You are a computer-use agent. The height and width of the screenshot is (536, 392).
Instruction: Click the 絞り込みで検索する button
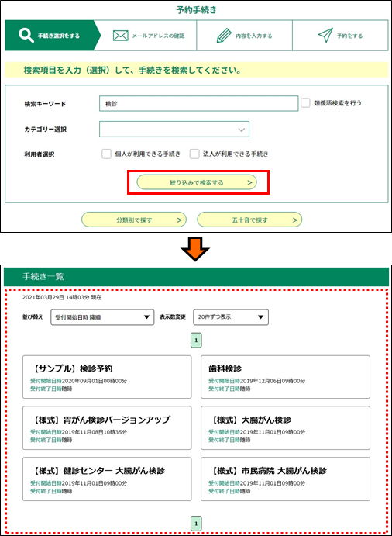(x=197, y=182)
